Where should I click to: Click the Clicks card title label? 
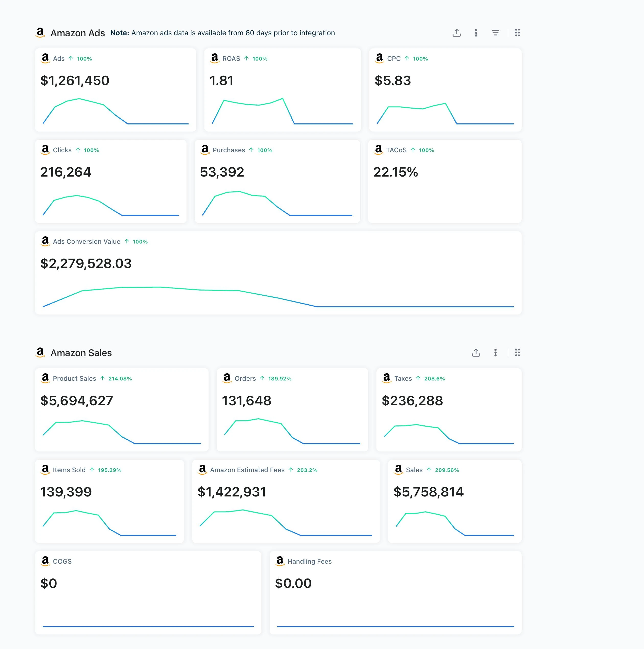coord(62,150)
